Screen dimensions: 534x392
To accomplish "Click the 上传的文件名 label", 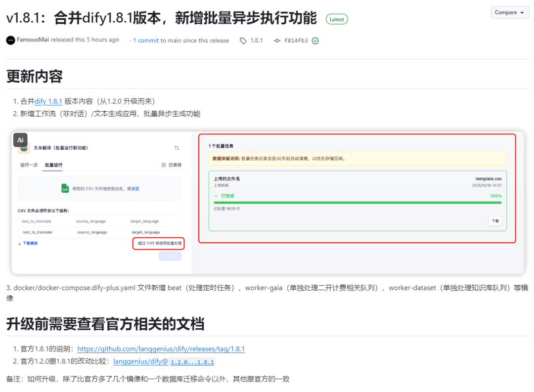I will click(227, 179).
